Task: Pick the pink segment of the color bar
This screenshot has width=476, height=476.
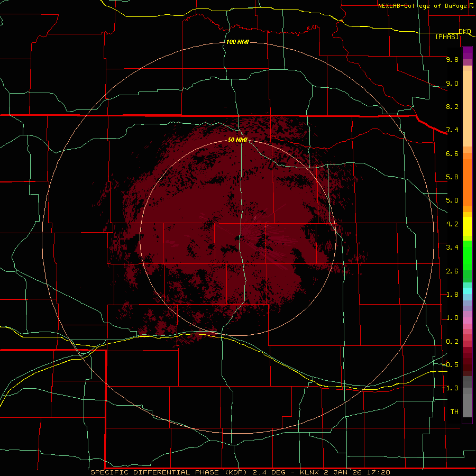Action: (x=467, y=321)
